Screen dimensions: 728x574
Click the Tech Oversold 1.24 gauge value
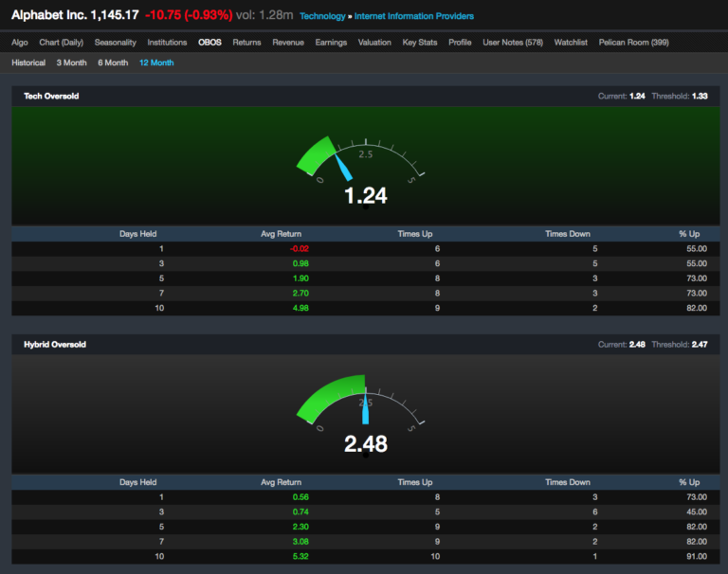366,195
